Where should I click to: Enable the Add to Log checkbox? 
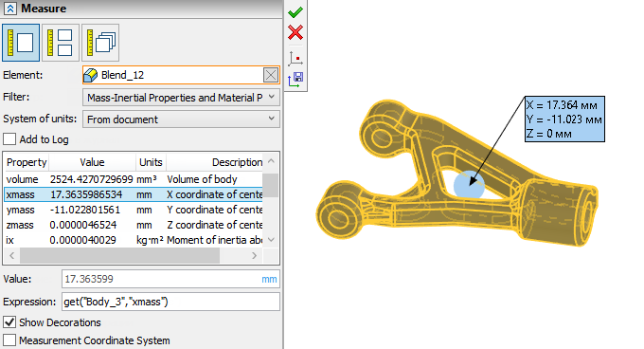click(9, 139)
